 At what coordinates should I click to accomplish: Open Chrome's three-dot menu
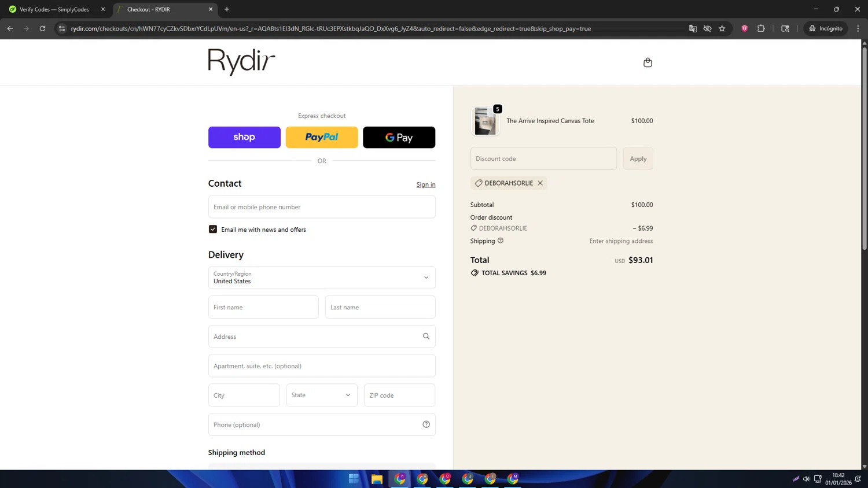pyautogui.click(x=858, y=28)
